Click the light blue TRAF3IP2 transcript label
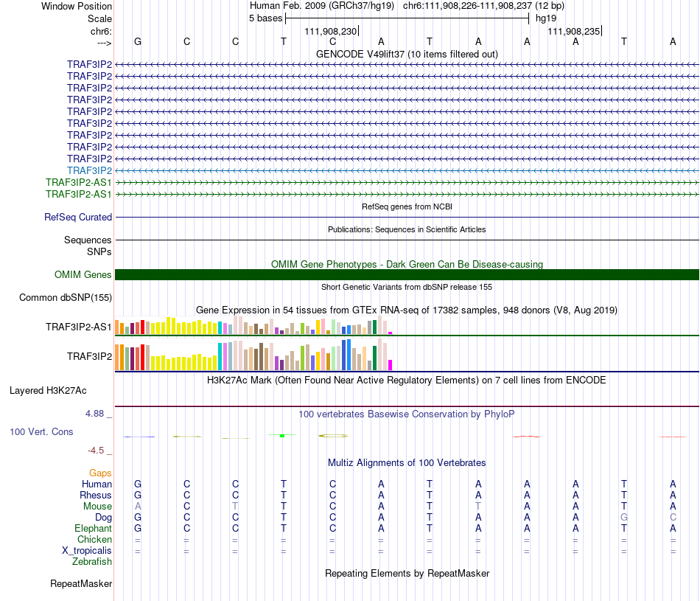The height and width of the screenshot is (601, 700). [x=89, y=170]
